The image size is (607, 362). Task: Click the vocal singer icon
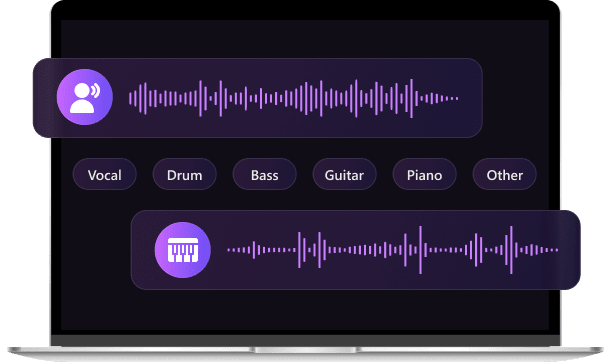tap(85, 97)
